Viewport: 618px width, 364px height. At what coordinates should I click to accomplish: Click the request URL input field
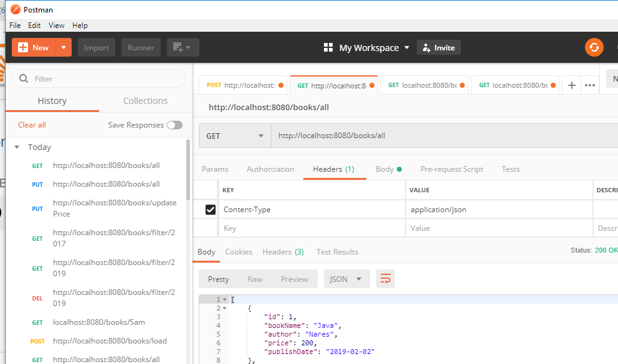445,136
